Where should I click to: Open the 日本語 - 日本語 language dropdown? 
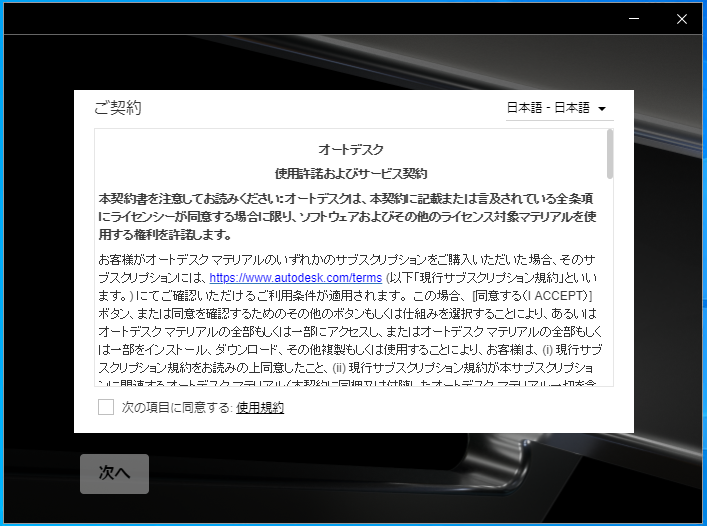pos(559,108)
